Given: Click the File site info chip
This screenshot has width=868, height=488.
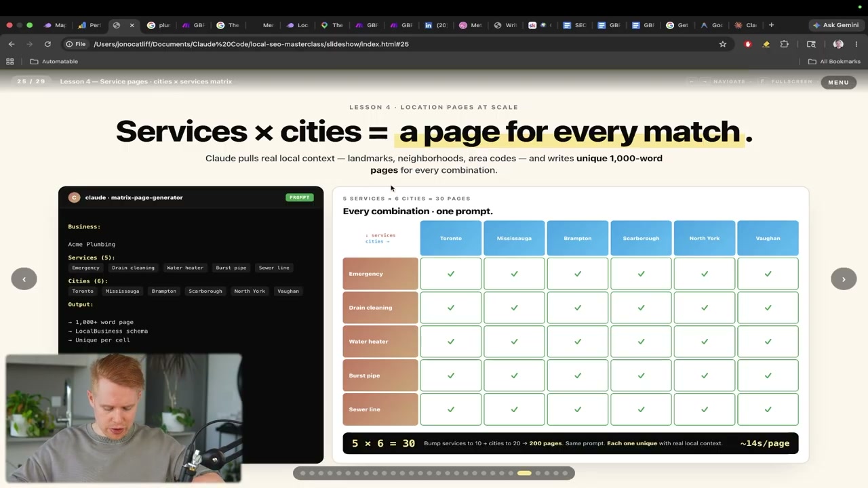Looking at the screenshot, I should (76, 44).
